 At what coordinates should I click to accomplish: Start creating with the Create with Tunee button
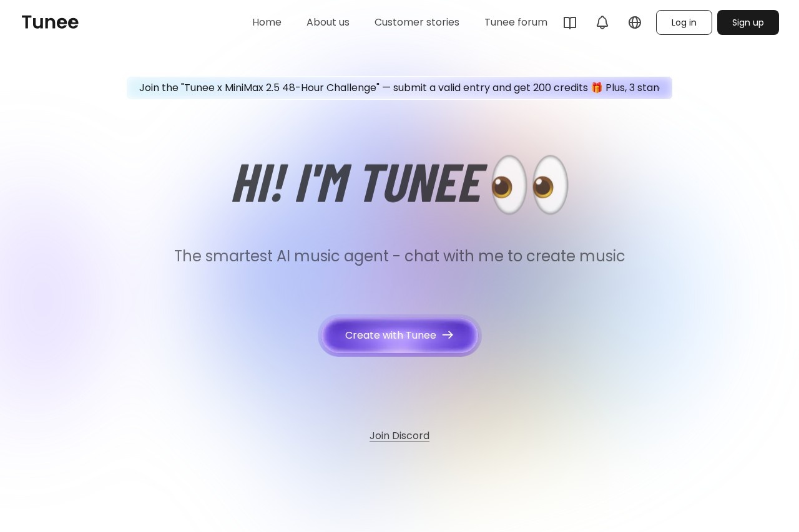point(399,336)
